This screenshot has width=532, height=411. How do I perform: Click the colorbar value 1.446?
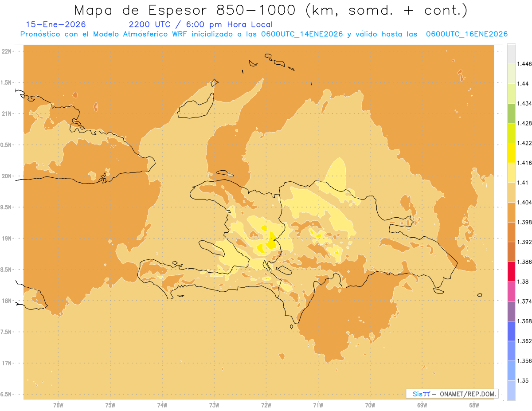(x=524, y=64)
